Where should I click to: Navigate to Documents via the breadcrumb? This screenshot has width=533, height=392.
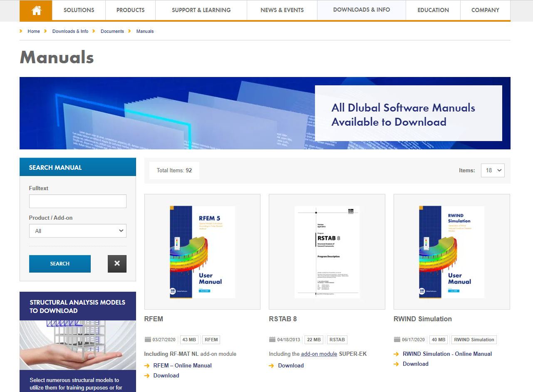(x=112, y=31)
